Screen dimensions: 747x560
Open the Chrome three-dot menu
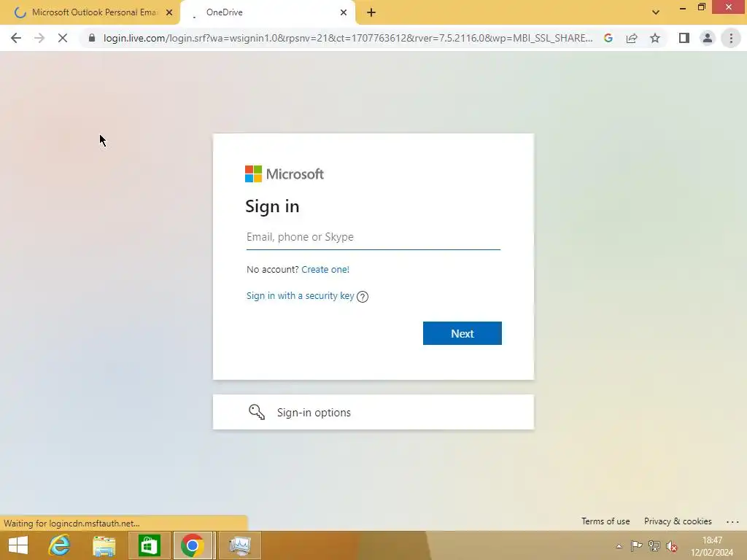(731, 38)
